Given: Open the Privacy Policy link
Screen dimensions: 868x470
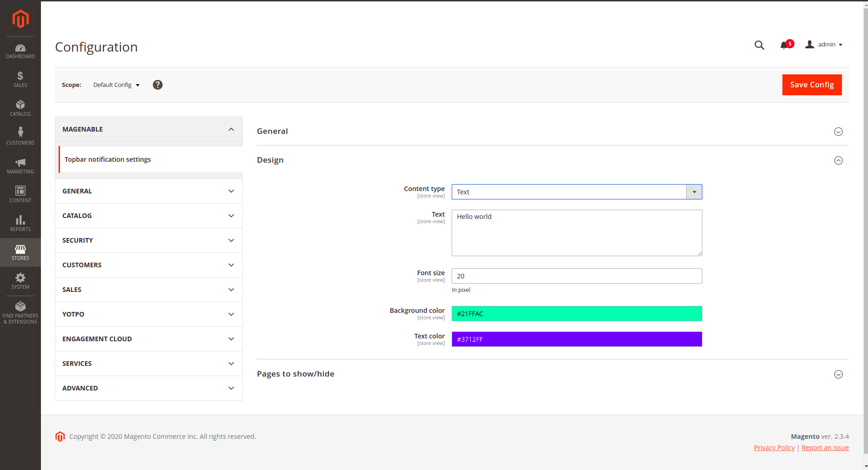Looking at the screenshot, I should click(774, 448).
